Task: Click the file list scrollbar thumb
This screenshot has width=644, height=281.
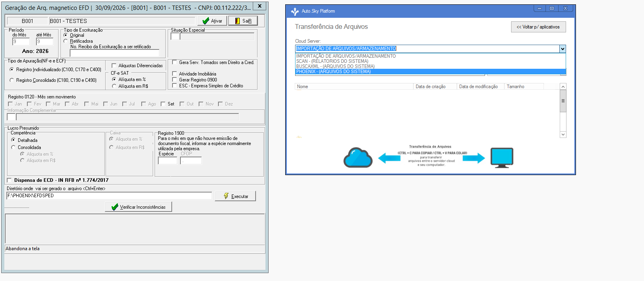Action: click(563, 101)
